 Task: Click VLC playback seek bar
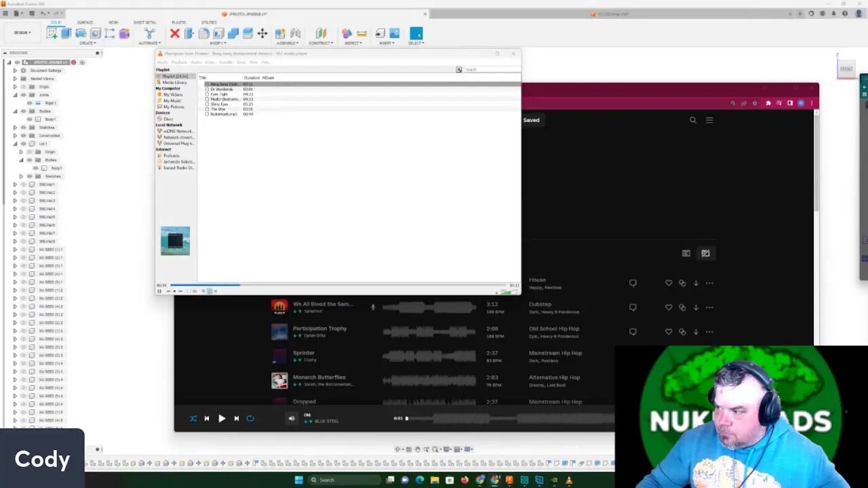(338, 285)
